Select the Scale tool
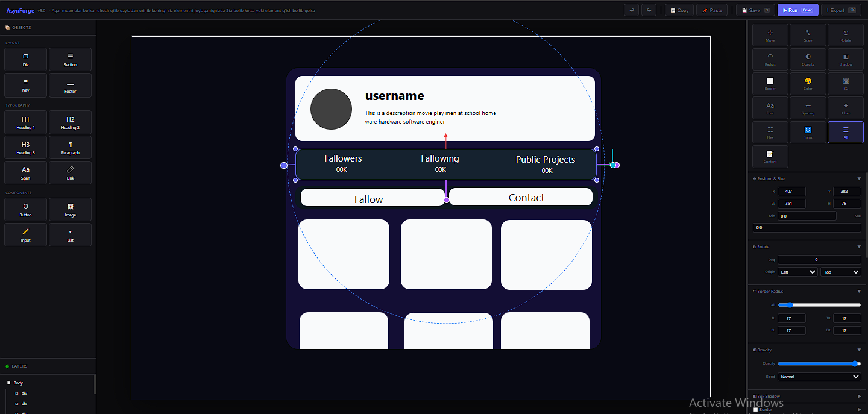The width and height of the screenshot is (868, 414). coord(808,36)
